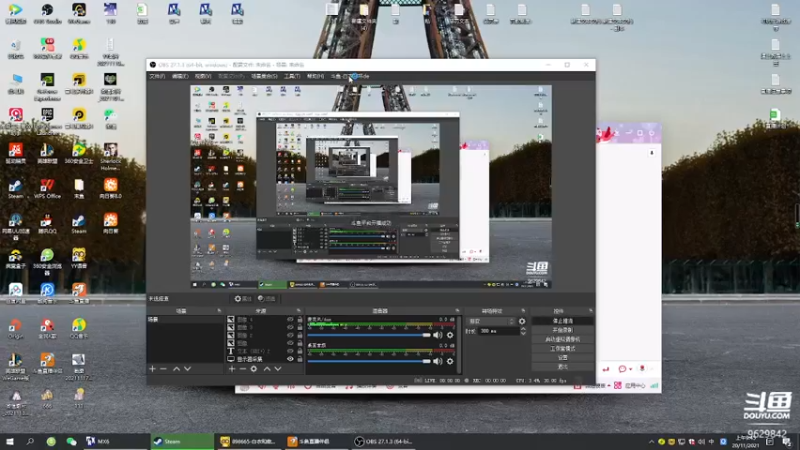Image resolution: width=800 pixels, height=450 pixels.
Task: Select the 场景 entry in Scenes list
Action: (185, 319)
